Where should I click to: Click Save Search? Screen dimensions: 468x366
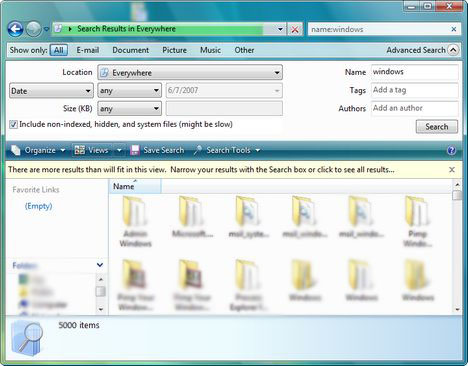click(157, 150)
